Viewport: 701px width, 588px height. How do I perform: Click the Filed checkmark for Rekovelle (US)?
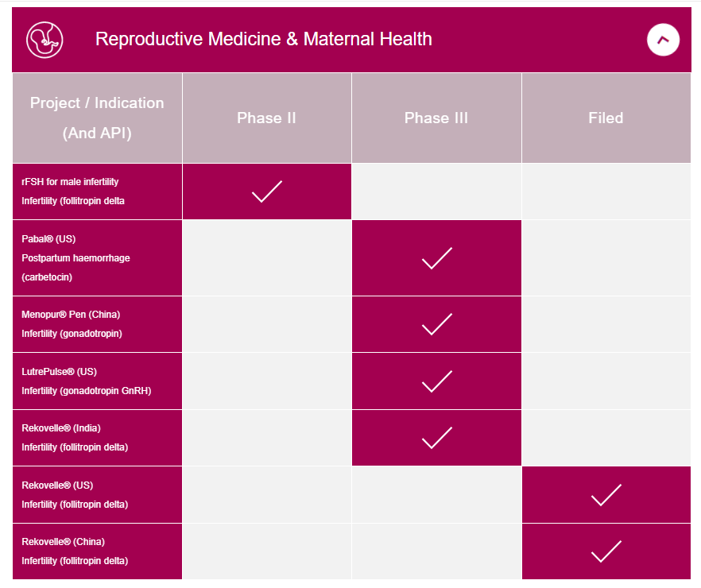tap(606, 495)
